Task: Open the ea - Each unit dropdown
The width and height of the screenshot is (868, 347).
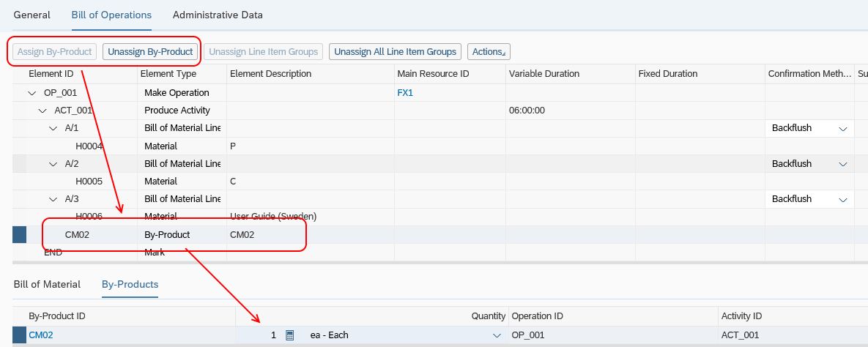Action: click(495, 335)
